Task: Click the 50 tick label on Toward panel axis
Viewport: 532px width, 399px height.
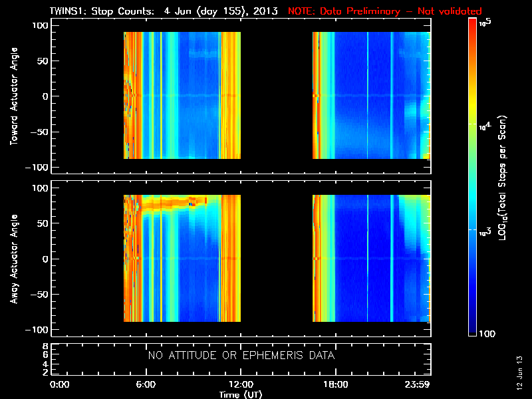Action: coord(41,61)
